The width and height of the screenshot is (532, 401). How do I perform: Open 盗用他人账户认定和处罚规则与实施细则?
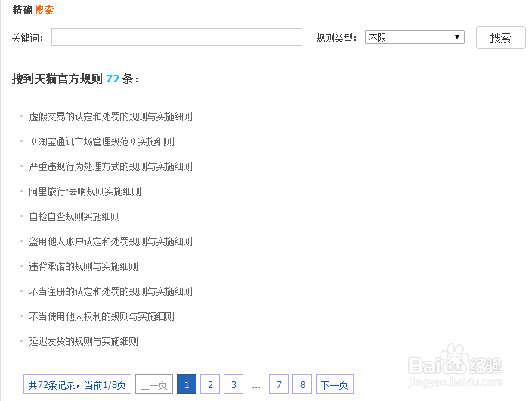pyautogui.click(x=110, y=241)
